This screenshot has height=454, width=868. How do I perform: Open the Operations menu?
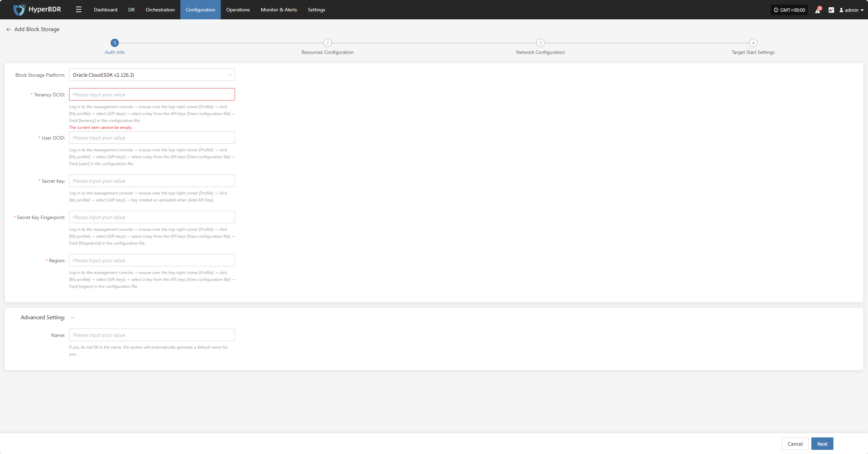[x=238, y=10]
